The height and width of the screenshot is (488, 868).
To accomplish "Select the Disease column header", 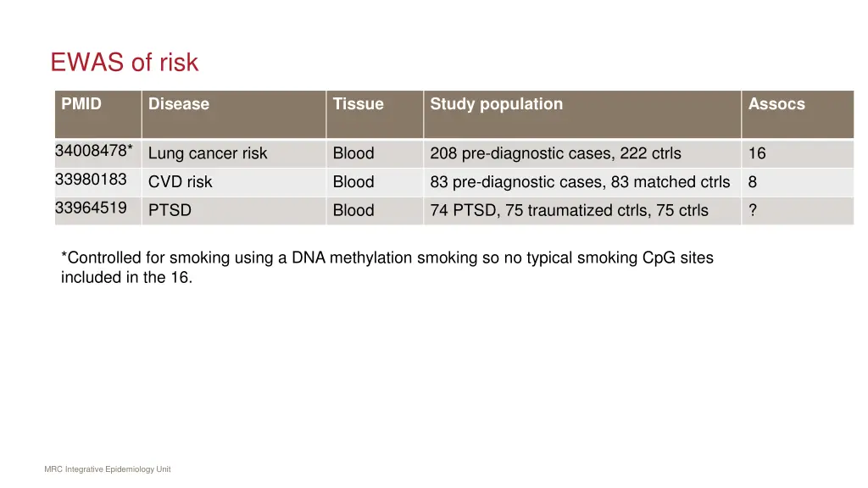I will coord(234,114).
